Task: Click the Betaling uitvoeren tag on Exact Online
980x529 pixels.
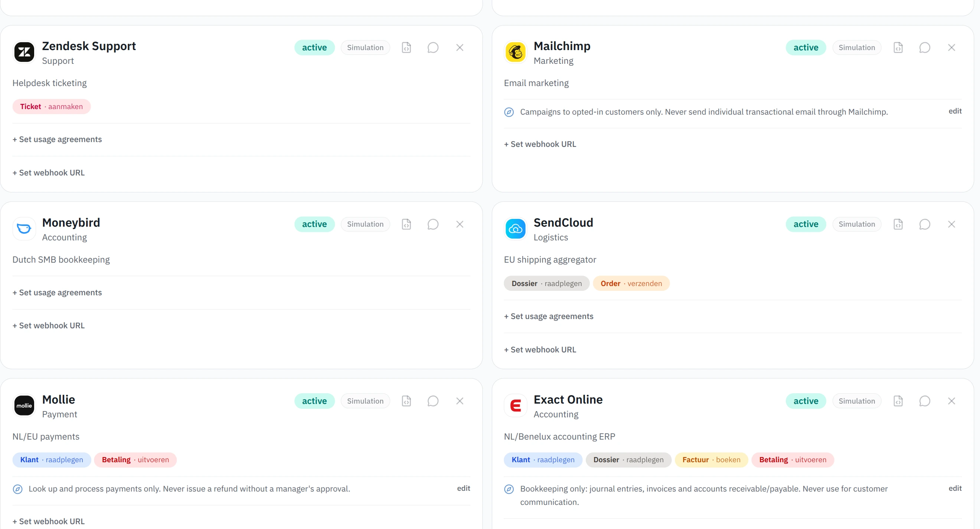Action: (x=793, y=460)
